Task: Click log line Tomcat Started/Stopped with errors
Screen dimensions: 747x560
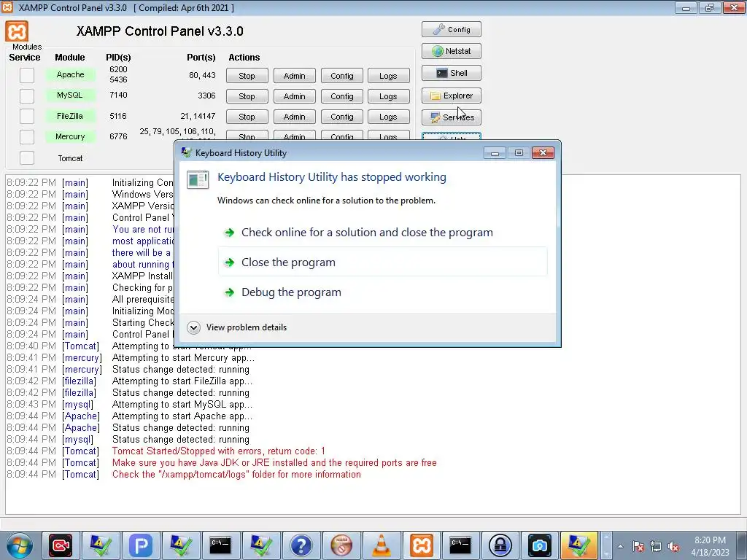Action: pyautogui.click(x=219, y=451)
